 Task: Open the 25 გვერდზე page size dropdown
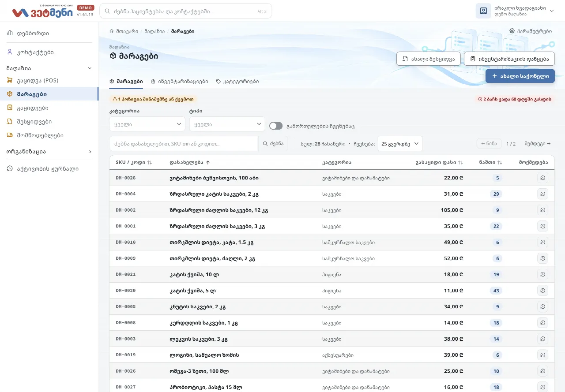click(x=400, y=144)
